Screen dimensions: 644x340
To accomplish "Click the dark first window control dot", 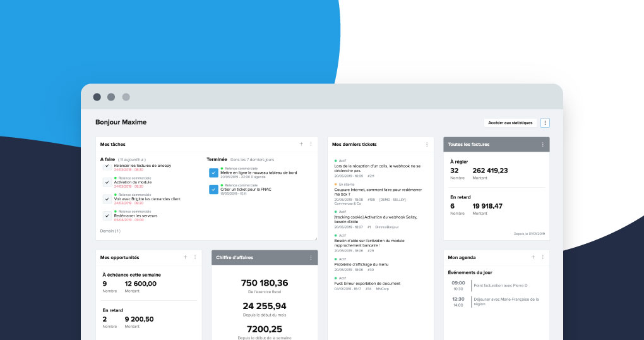I will 97,97.
